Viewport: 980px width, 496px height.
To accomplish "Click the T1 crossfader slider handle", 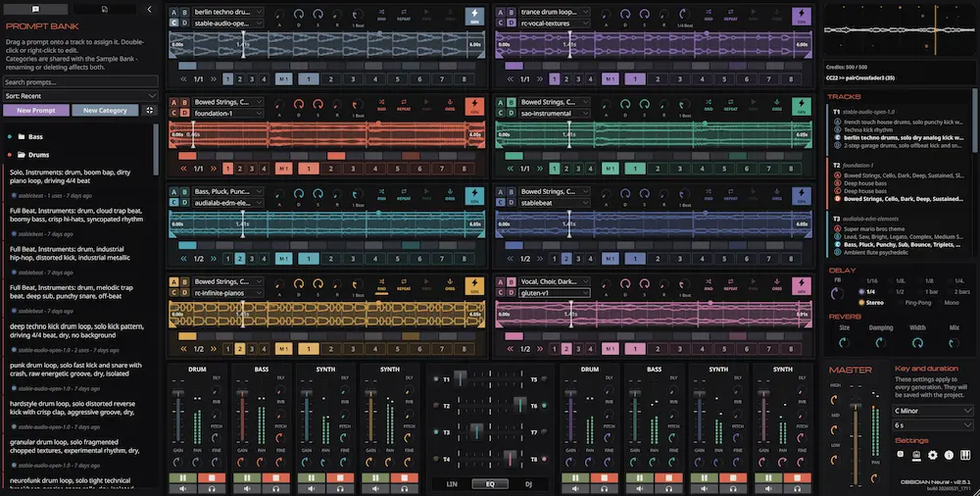I will coord(460,378).
